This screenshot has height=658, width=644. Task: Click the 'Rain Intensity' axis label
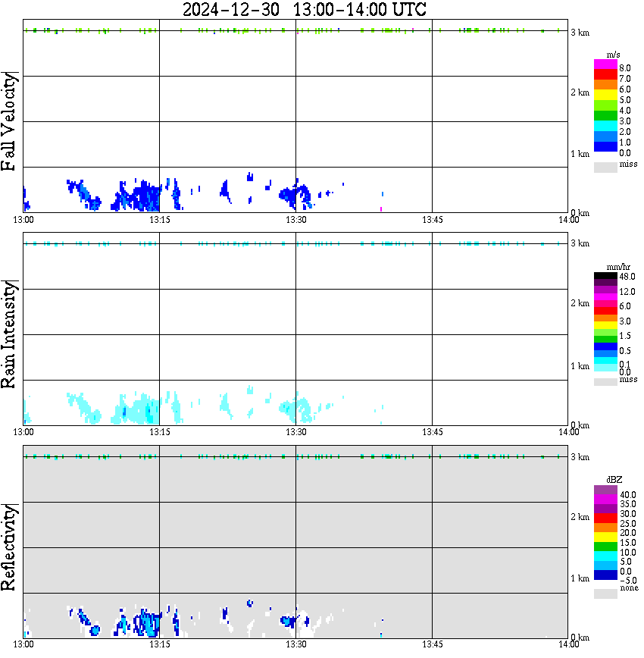click(x=9, y=334)
